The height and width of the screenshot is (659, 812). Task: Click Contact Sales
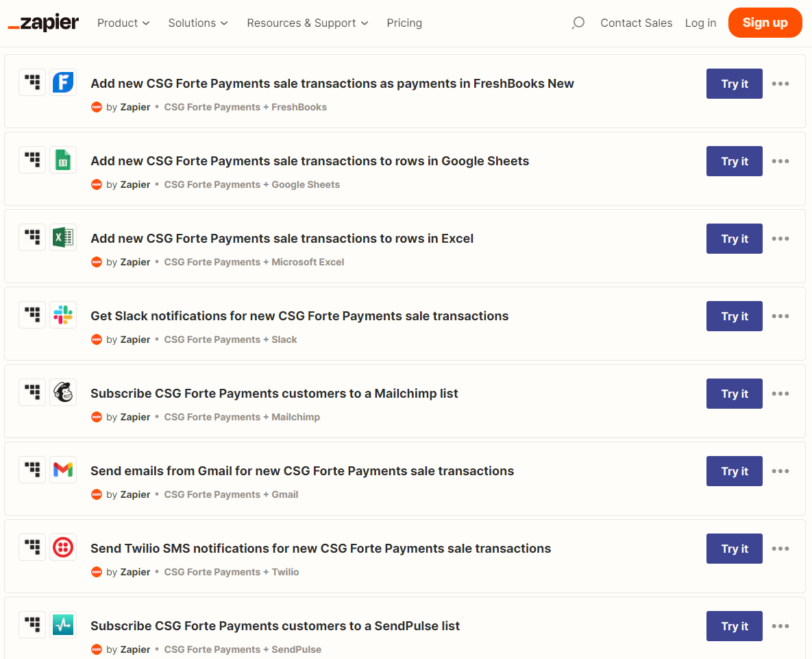click(636, 23)
